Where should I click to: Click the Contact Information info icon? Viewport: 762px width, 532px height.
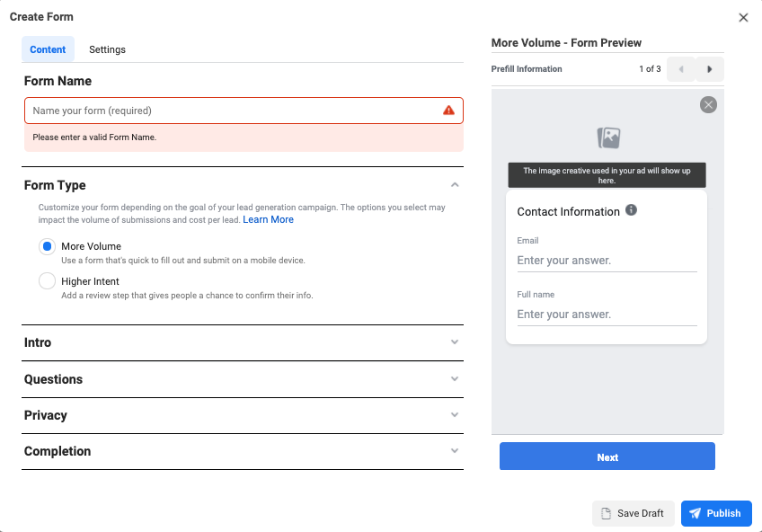(x=631, y=210)
